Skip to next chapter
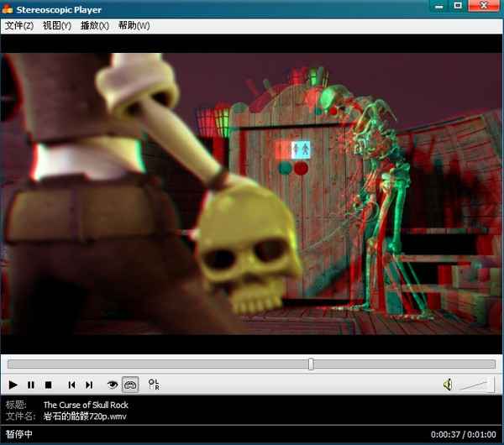Image resolution: width=504 pixels, height=445 pixels. pyautogui.click(x=89, y=385)
